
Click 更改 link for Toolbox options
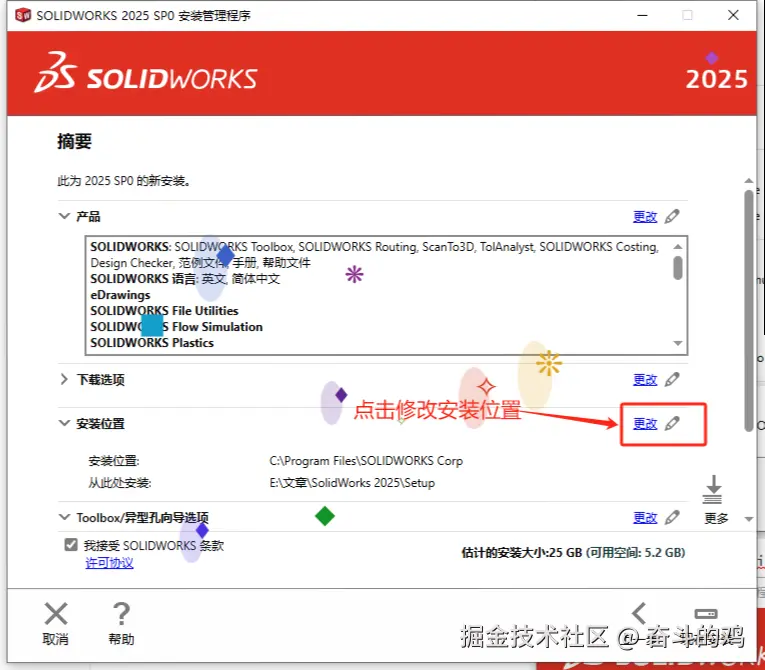pos(645,517)
